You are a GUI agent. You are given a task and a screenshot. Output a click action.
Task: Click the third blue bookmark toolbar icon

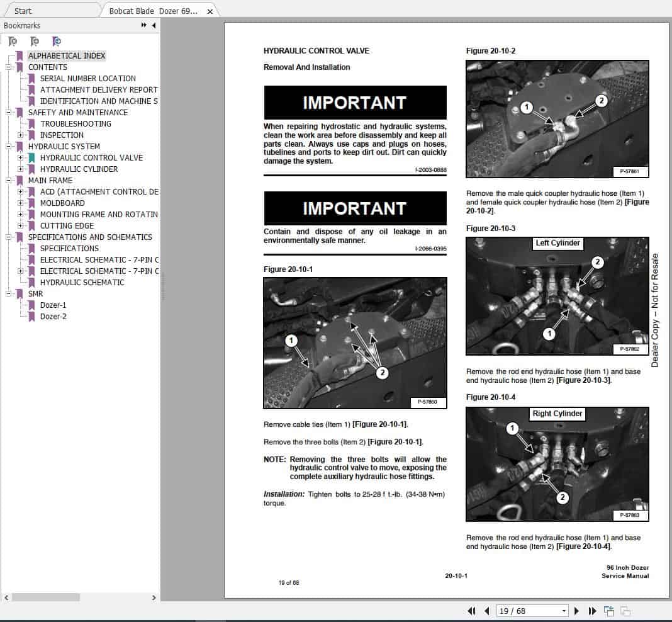coord(57,41)
